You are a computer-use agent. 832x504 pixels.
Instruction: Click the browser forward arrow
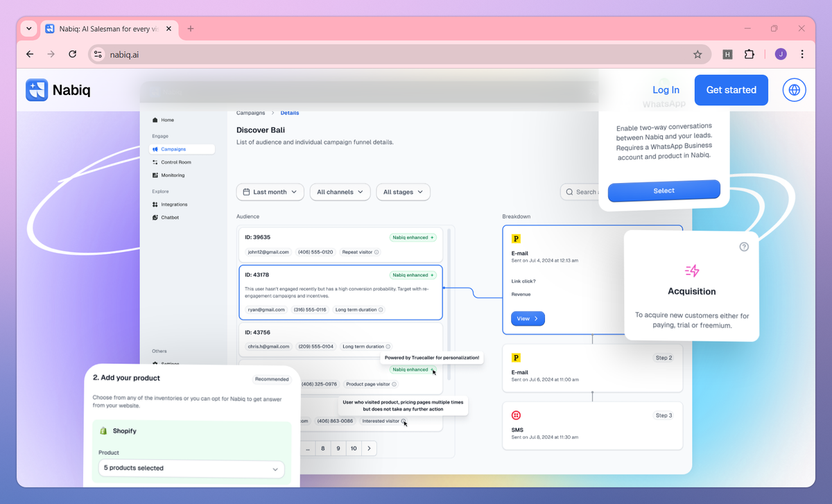pyautogui.click(x=51, y=54)
